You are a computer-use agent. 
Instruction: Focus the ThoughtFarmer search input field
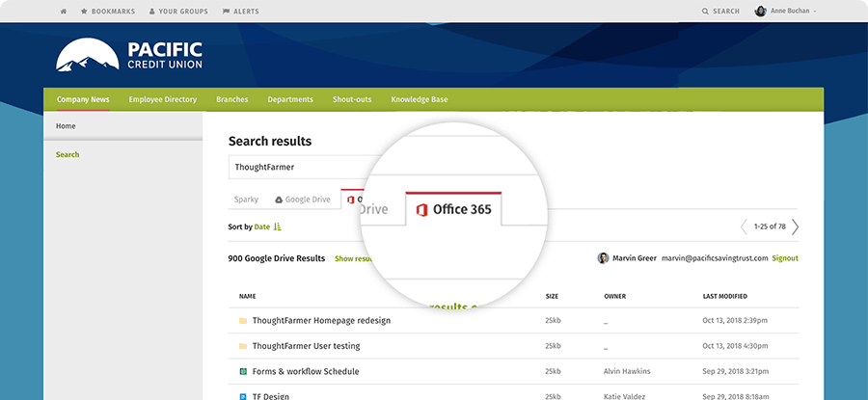(299, 167)
